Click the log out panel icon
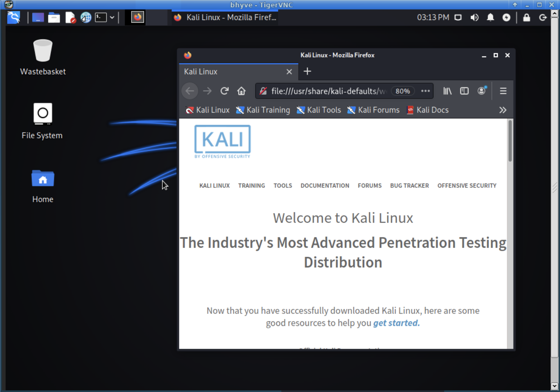The width and height of the screenshot is (560, 392). pyautogui.click(x=543, y=17)
